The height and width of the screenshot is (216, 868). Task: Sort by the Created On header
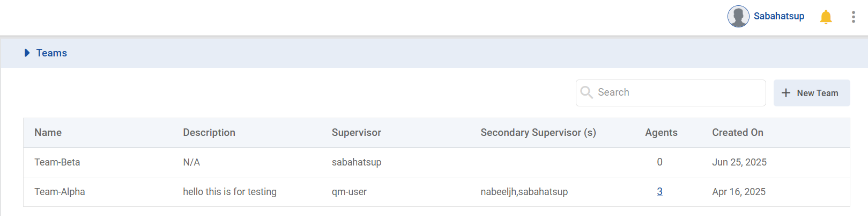pyautogui.click(x=738, y=133)
